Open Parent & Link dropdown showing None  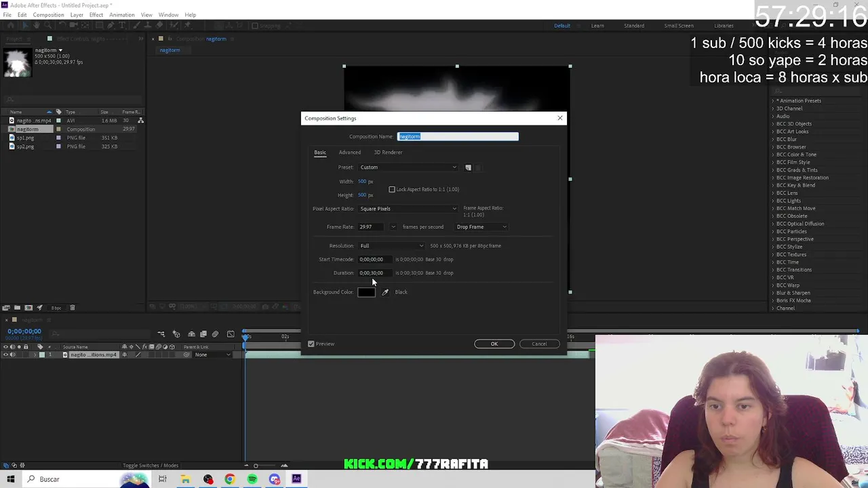(212, 355)
